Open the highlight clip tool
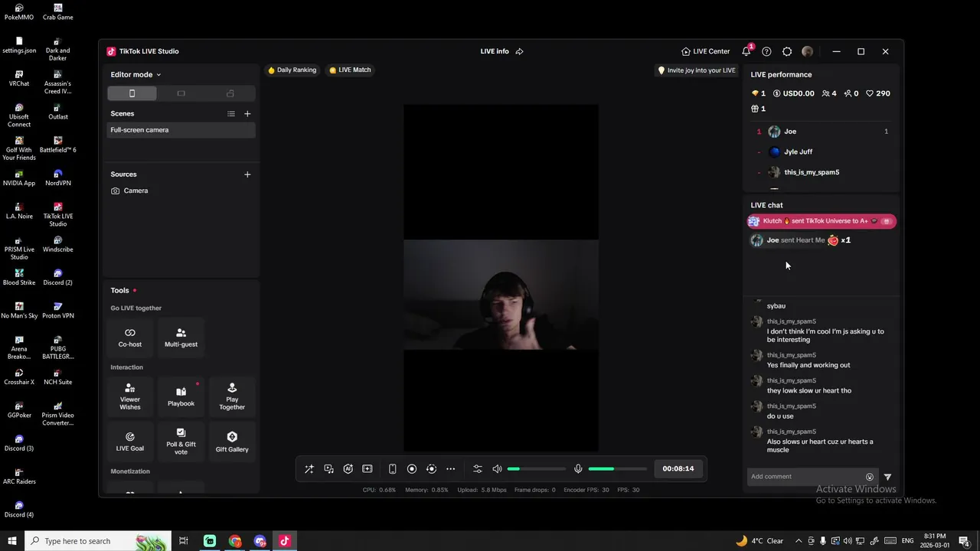Viewport: 980px width, 551px height. (367, 469)
